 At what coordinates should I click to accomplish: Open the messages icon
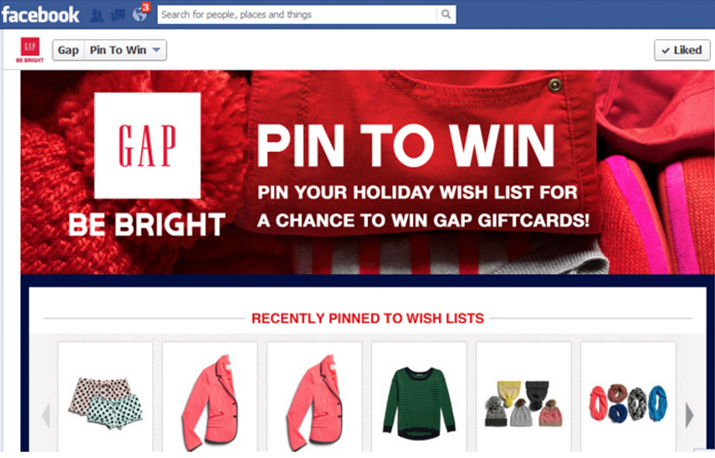pos(118,15)
